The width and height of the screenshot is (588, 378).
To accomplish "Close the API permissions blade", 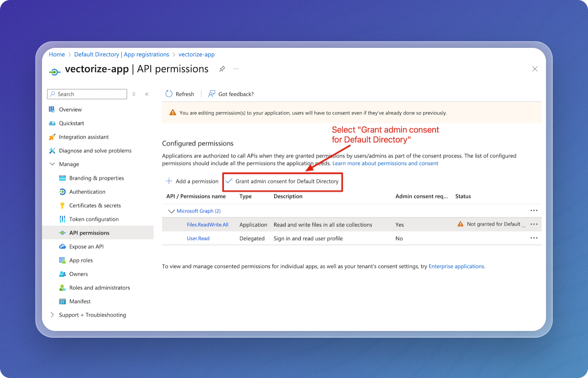I will (x=535, y=69).
